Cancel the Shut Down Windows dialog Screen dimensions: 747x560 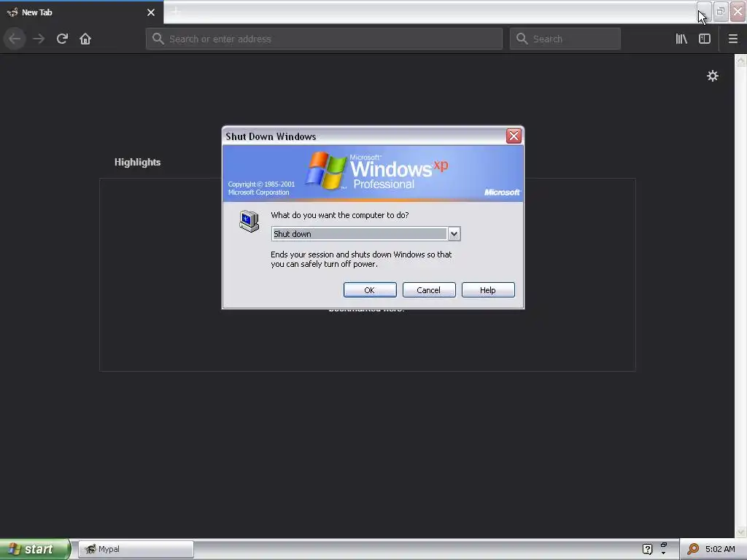click(x=429, y=290)
